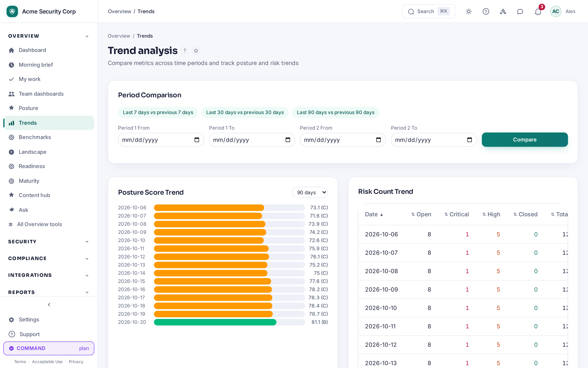Favorite Trend analysis with star icon
This screenshot has height=368, width=588.
196,51
